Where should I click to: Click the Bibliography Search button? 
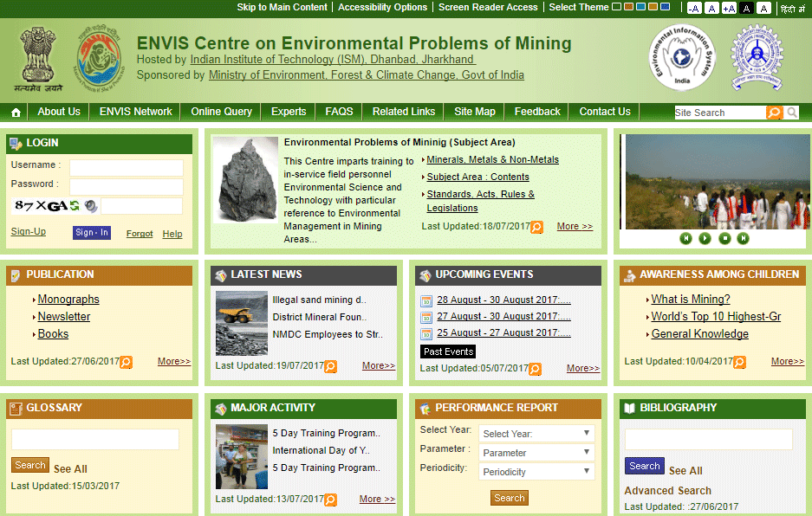644,467
